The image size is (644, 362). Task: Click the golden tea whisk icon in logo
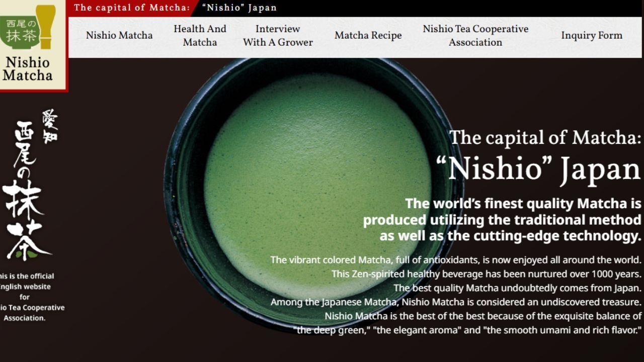click(46, 27)
